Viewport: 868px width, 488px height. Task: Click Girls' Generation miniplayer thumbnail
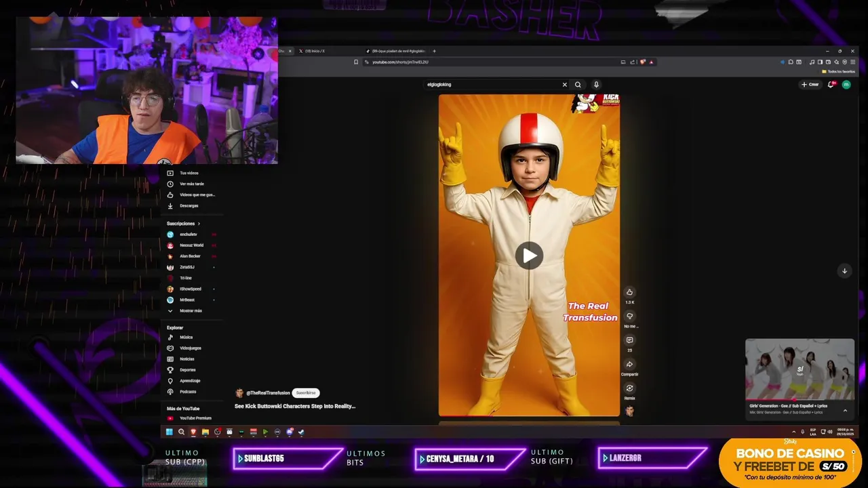(800, 370)
